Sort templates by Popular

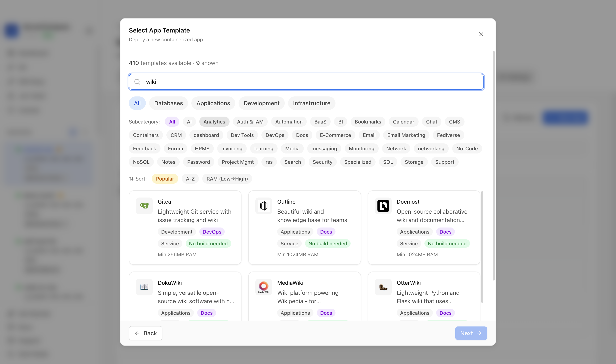pos(165,179)
